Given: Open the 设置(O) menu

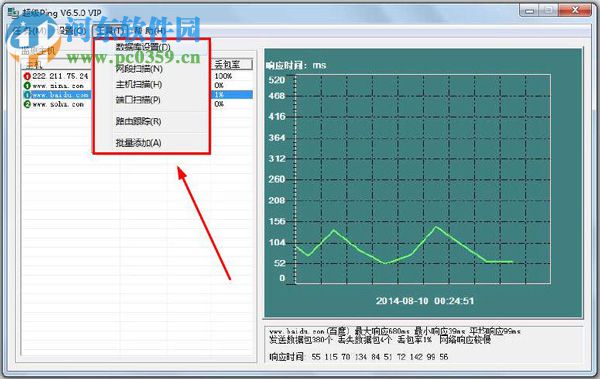Looking at the screenshot, I should pyautogui.click(x=72, y=30).
